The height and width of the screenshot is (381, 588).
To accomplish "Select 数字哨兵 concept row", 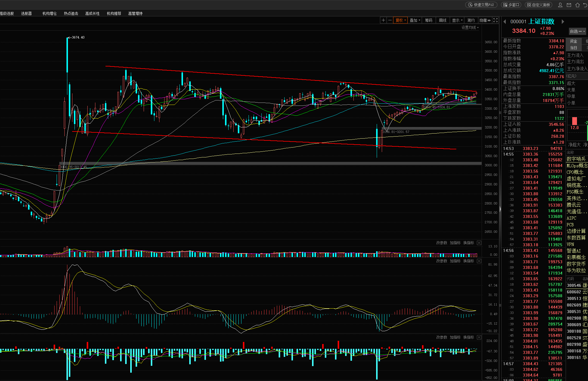I will pos(577,159).
